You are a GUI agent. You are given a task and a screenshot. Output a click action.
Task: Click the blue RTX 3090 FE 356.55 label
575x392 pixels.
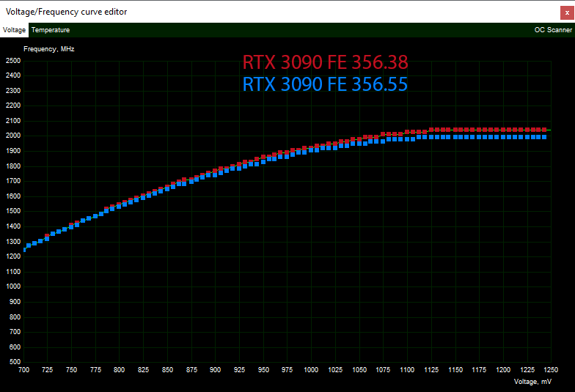click(x=325, y=84)
